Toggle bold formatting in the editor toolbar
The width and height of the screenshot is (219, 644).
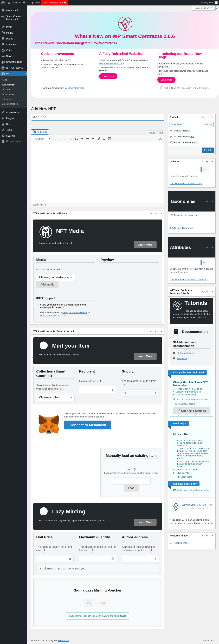pos(55,139)
